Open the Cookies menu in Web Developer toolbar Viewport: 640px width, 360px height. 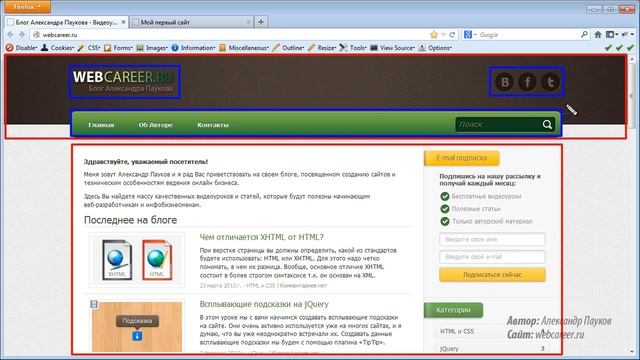[58, 48]
